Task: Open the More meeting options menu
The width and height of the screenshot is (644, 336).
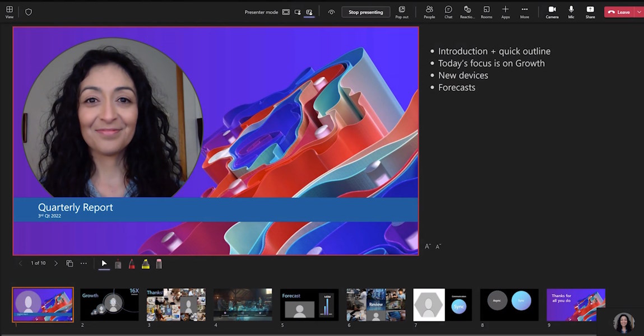Action: point(524,11)
